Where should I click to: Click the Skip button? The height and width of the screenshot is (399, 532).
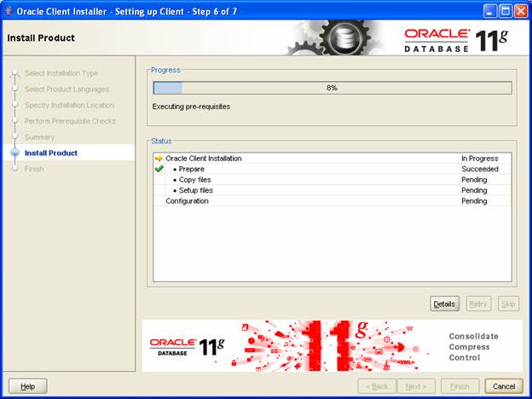pyautogui.click(x=508, y=304)
